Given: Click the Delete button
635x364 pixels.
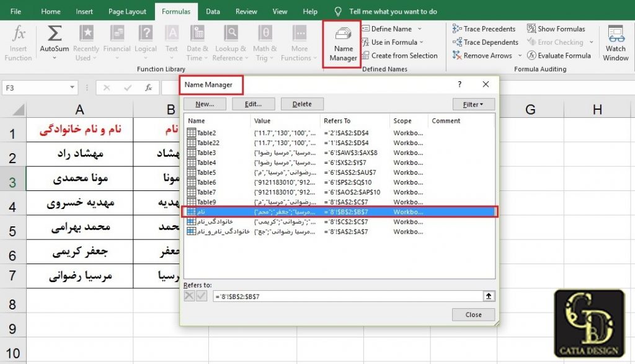Looking at the screenshot, I should (x=302, y=104).
